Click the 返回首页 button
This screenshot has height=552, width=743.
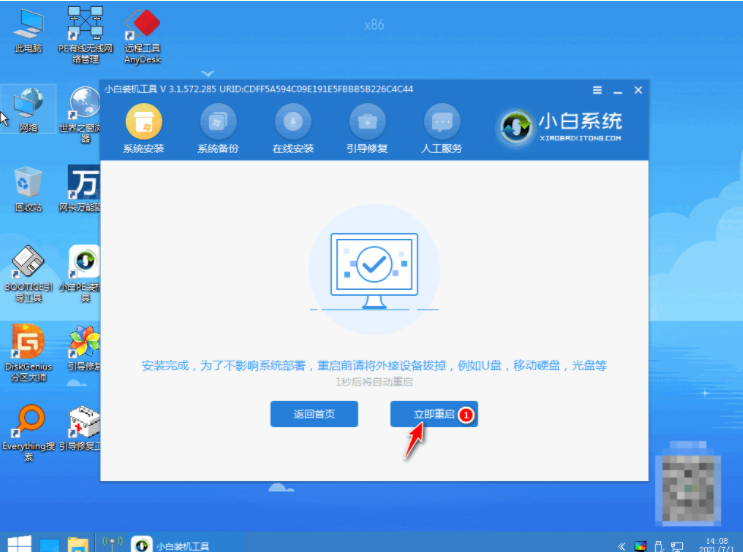[314, 414]
